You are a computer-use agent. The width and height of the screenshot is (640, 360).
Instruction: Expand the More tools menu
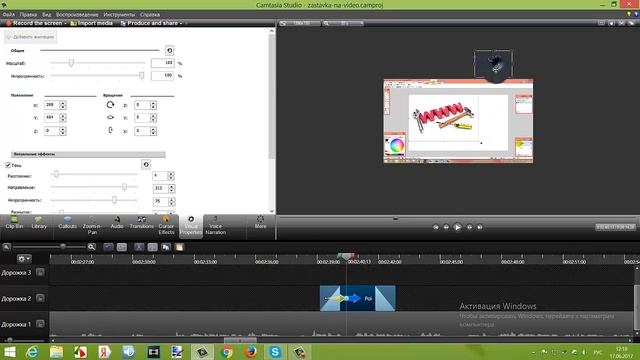(x=260, y=222)
